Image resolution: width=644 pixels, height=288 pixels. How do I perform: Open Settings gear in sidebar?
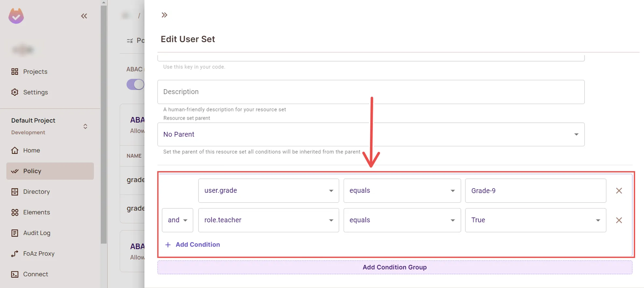pos(15,92)
